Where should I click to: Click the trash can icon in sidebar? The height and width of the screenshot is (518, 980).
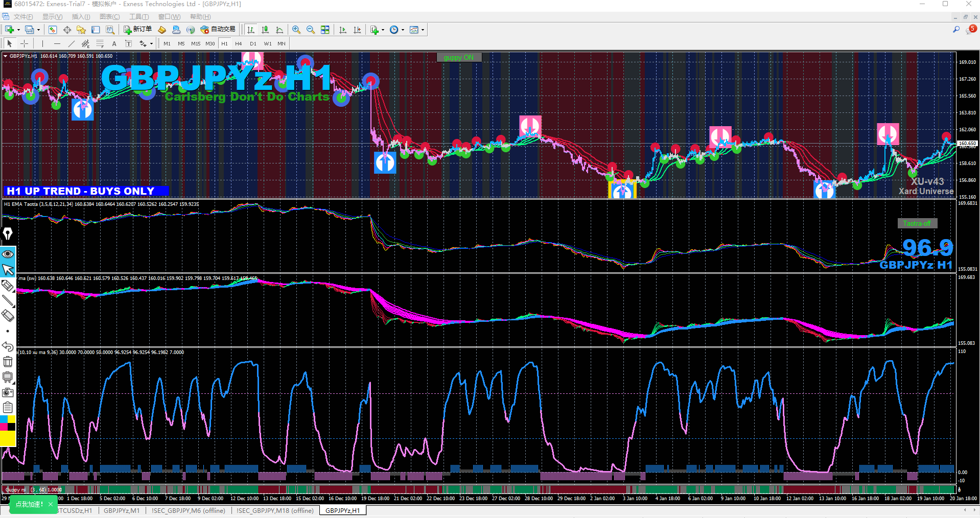point(8,362)
